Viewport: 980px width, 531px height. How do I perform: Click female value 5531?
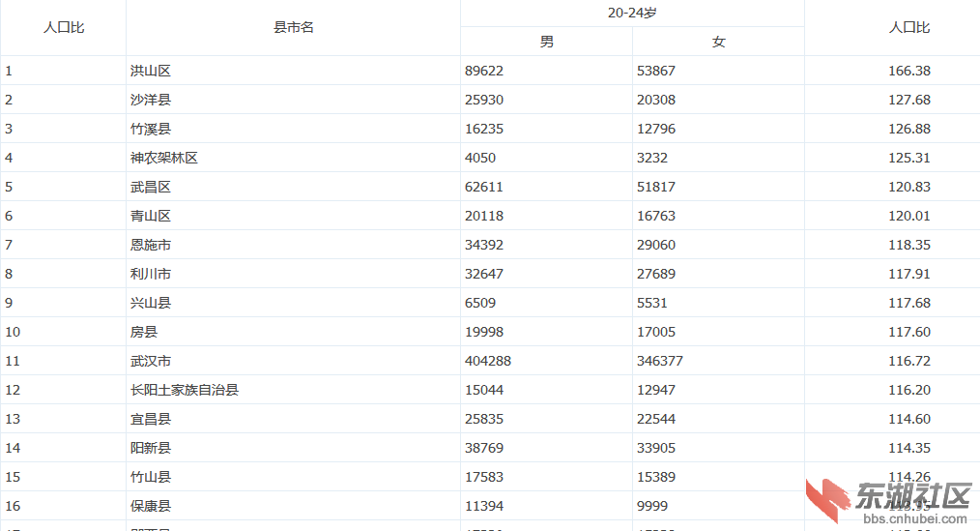651,303
